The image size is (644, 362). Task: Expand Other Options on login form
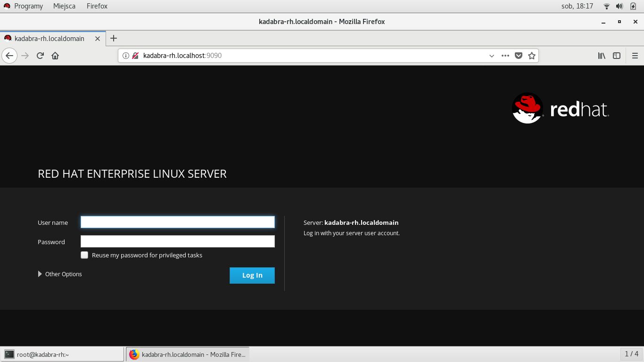[x=60, y=274]
